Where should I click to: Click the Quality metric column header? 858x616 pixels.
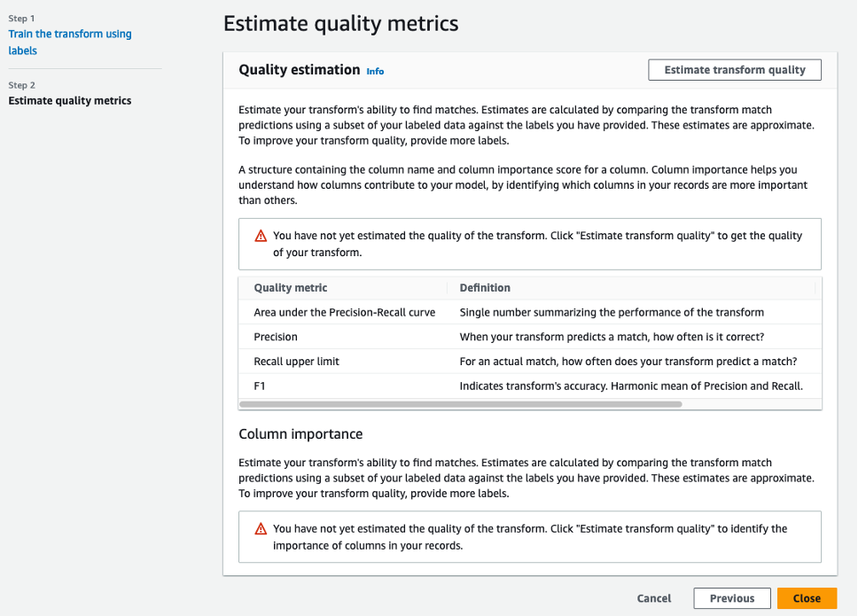(x=291, y=288)
